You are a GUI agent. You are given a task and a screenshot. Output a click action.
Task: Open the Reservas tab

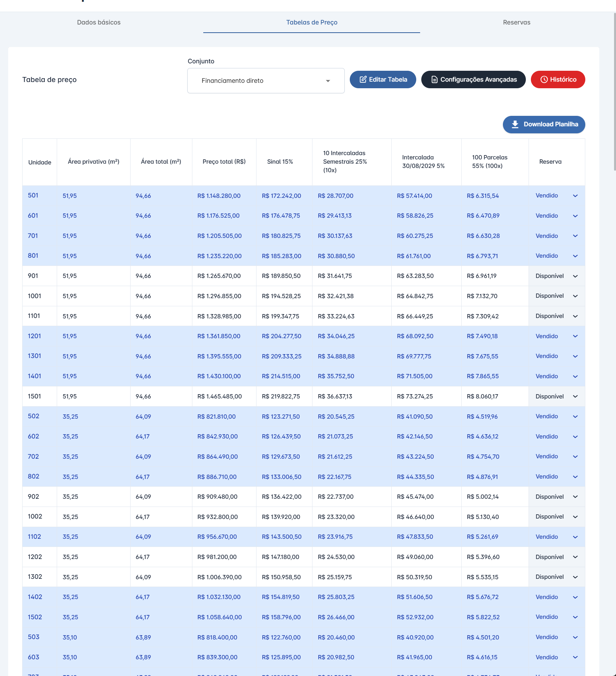tap(516, 23)
